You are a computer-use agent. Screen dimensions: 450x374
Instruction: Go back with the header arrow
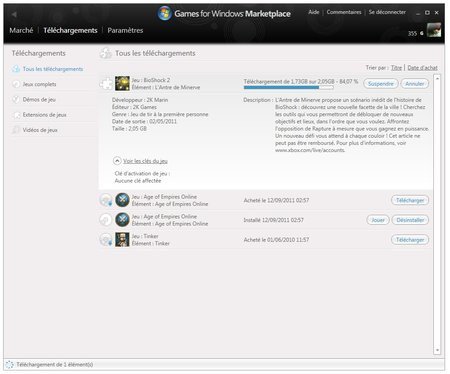click(14, 14)
